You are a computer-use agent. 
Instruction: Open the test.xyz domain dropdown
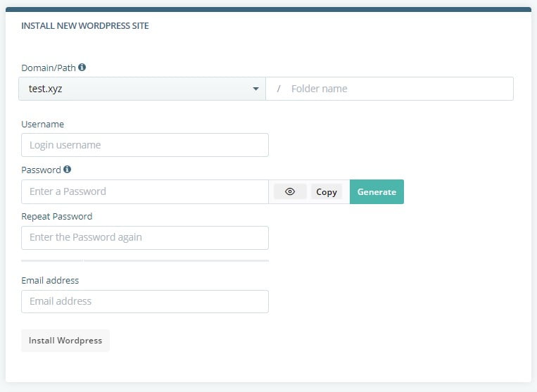coord(142,89)
